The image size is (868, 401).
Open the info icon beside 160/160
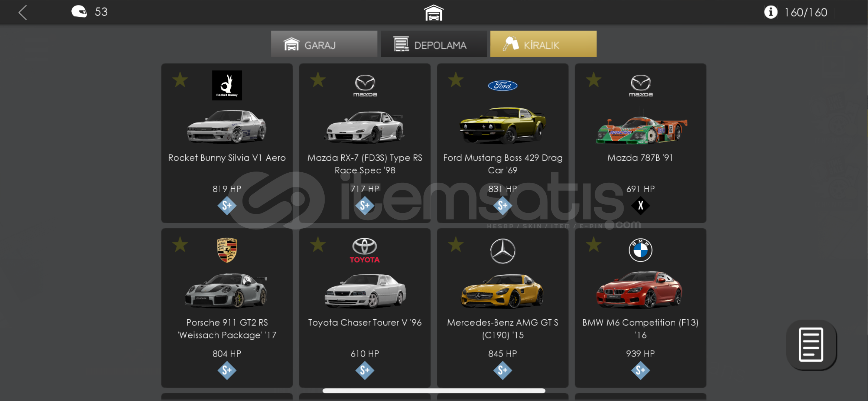point(771,12)
